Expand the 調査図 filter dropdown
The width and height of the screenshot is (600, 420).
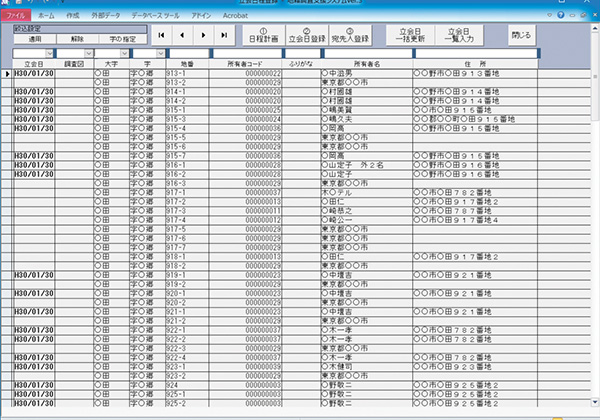coord(88,53)
